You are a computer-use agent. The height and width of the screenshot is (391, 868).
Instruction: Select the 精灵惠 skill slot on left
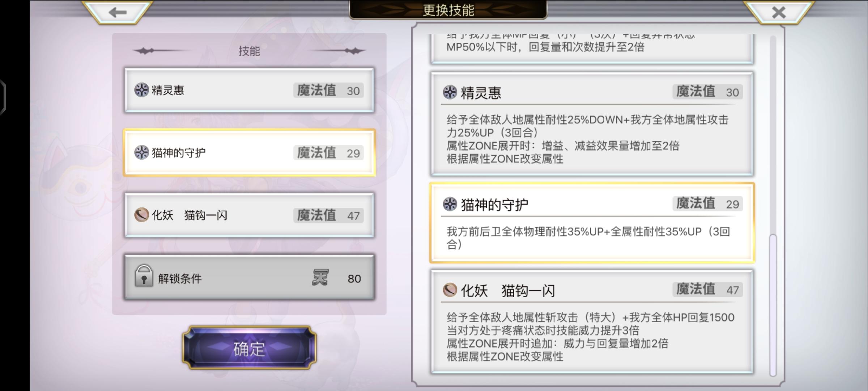point(249,90)
